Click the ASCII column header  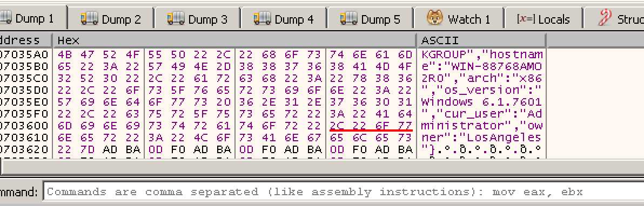(x=482, y=40)
